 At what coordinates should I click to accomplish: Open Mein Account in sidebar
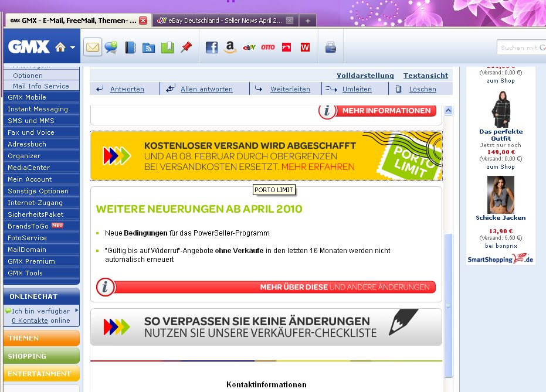pos(42,179)
